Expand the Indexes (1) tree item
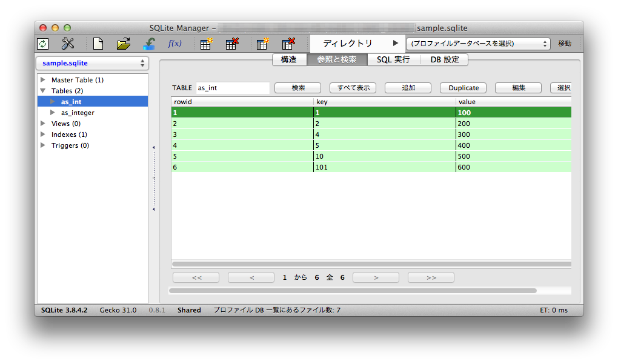The width and height of the screenshot is (618, 364). click(x=42, y=134)
